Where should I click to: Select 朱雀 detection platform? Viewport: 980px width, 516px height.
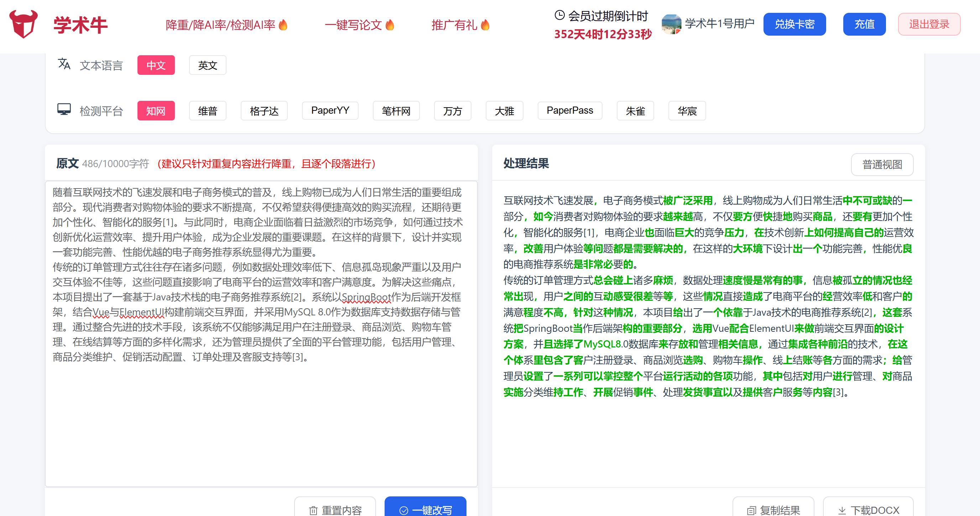635,111
